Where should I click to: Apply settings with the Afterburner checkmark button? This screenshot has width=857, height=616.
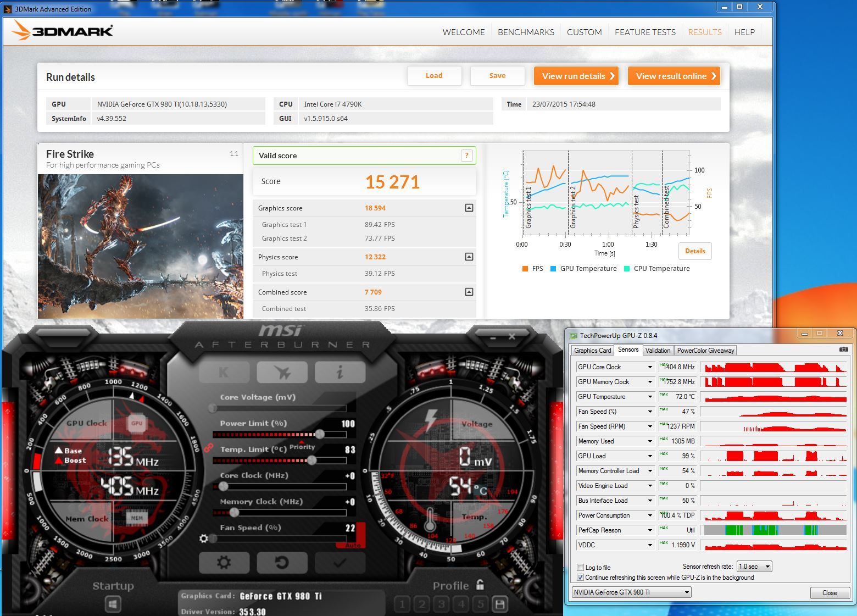click(x=340, y=563)
